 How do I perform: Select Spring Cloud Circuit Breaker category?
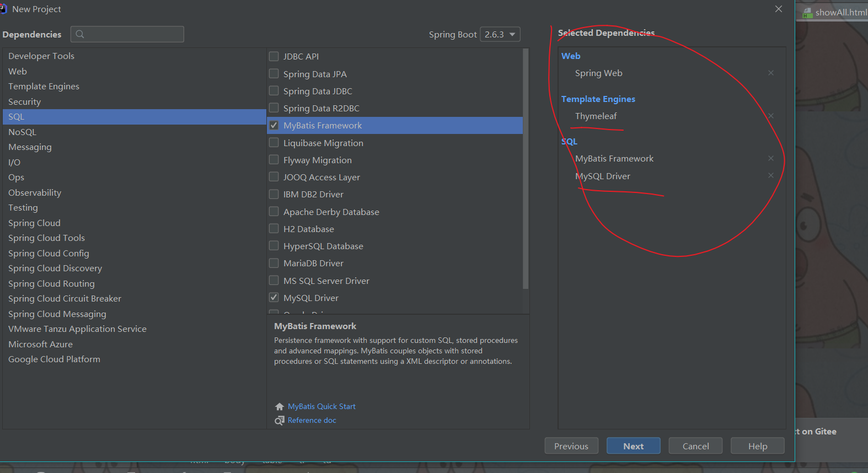point(135,299)
